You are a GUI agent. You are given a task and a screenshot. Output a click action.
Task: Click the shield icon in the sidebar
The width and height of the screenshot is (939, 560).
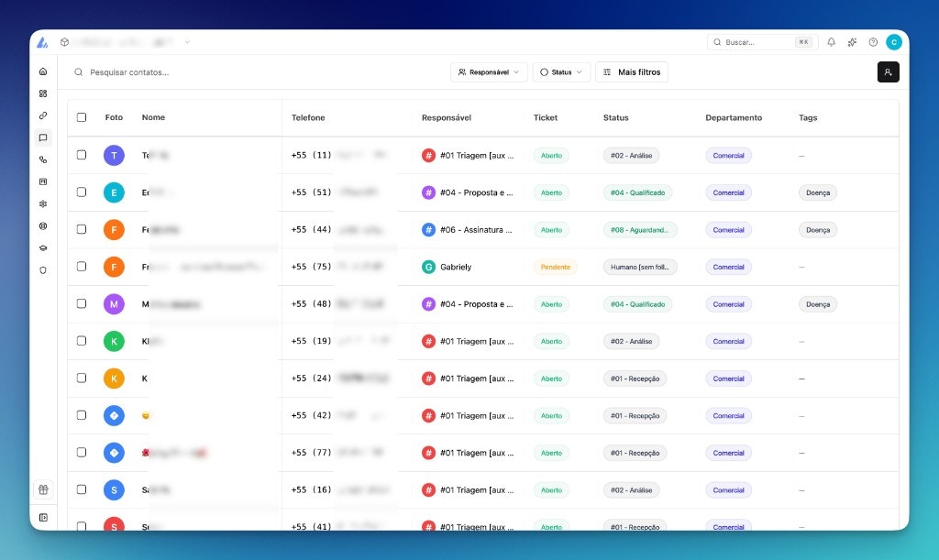pos(42,269)
